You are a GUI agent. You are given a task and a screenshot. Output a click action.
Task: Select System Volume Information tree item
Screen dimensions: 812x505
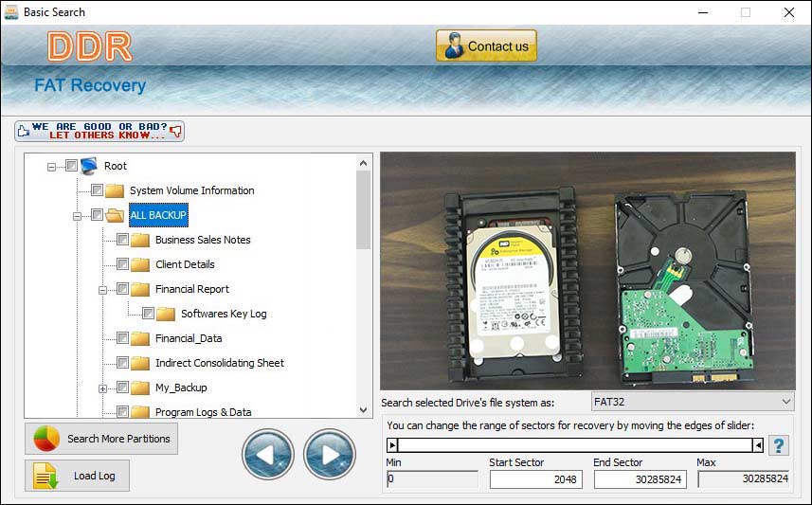(x=191, y=190)
